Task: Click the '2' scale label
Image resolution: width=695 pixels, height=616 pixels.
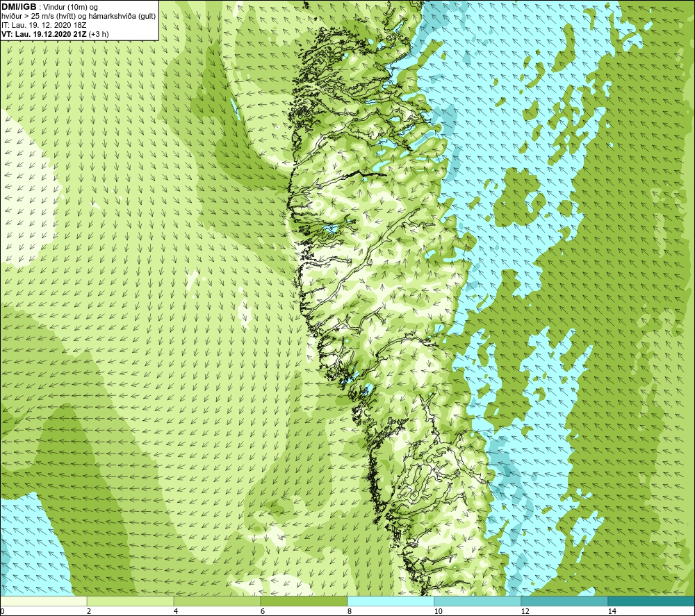Action: (x=89, y=611)
